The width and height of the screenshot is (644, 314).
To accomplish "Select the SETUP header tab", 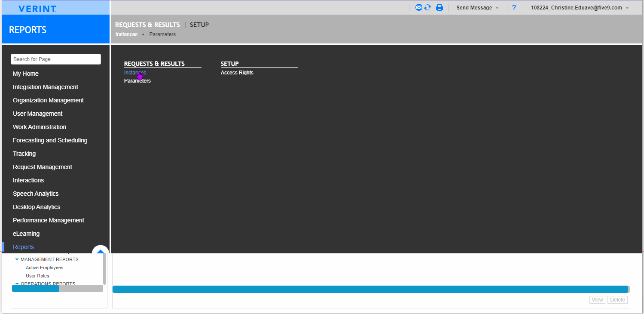I will (x=199, y=25).
